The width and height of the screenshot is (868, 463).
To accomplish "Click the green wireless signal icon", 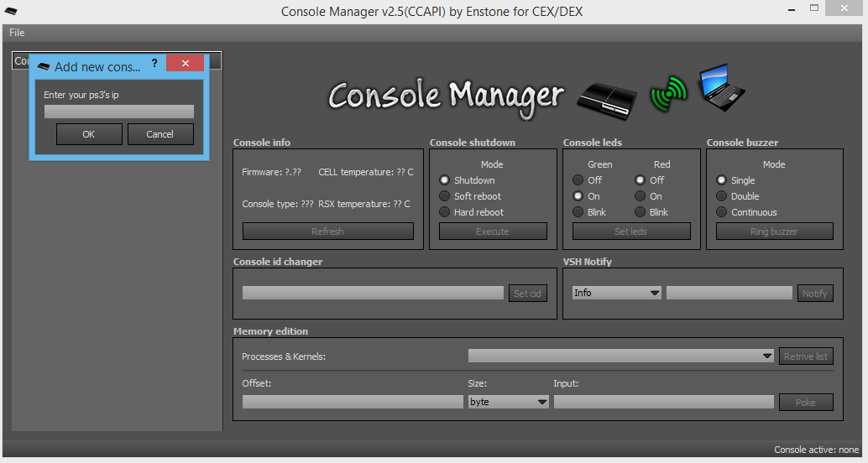I will coord(668,94).
